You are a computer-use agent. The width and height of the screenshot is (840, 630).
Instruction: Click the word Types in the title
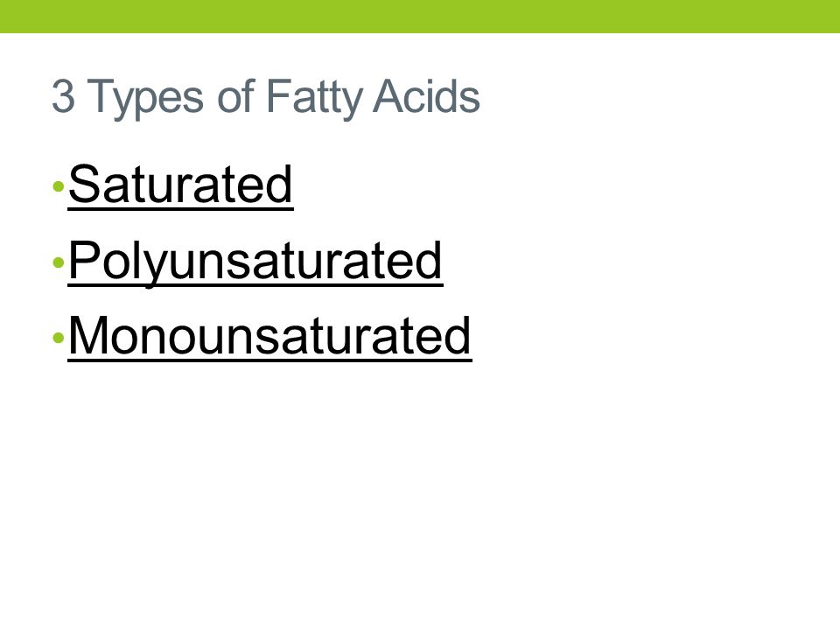pos(144,97)
